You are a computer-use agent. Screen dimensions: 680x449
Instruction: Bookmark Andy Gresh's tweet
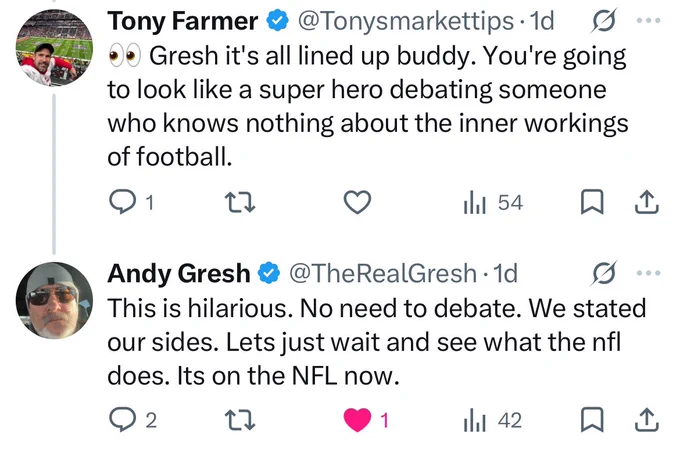(592, 420)
